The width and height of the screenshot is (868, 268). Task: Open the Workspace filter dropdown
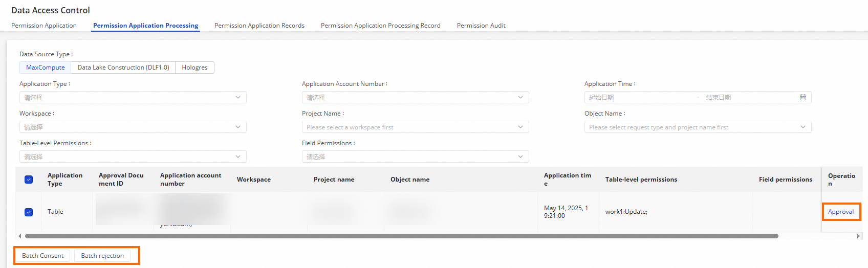pos(133,127)
